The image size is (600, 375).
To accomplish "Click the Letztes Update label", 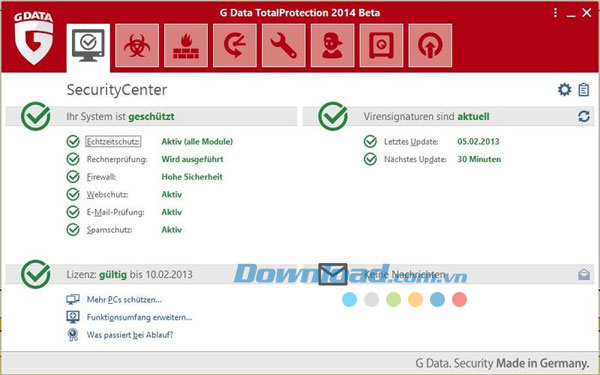I will (411, 142).
